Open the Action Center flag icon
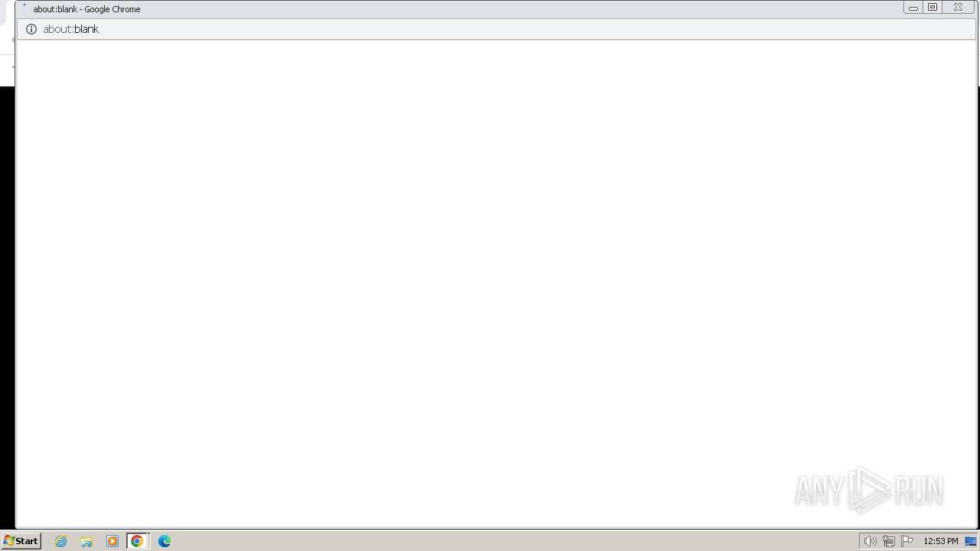 [907, 541]
